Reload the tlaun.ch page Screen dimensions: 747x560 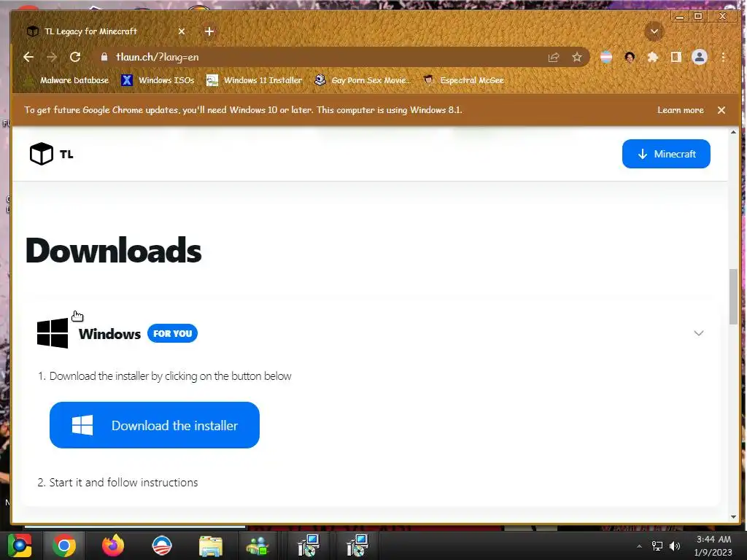75,57
